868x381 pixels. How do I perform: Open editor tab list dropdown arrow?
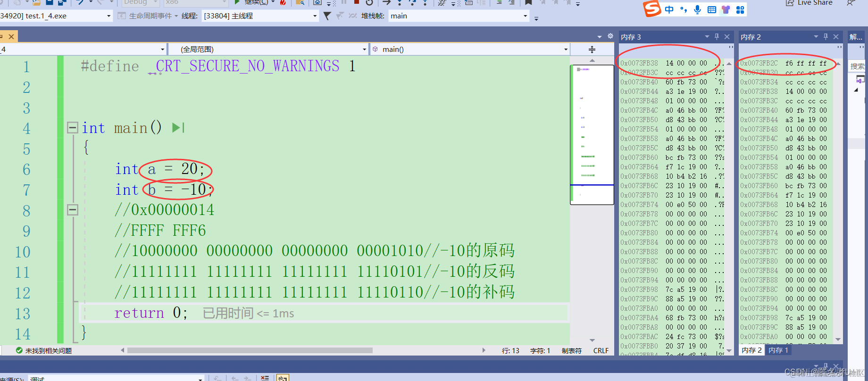tap(600, 37)
